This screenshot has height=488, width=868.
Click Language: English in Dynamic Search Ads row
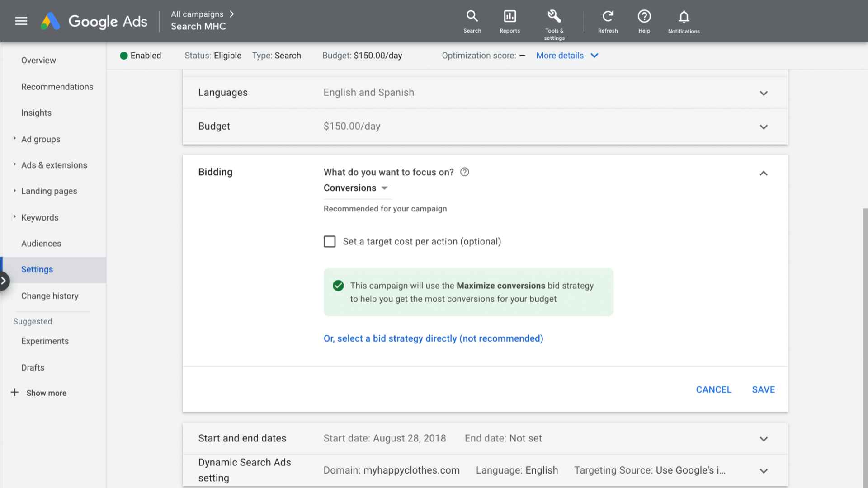coord(517,470)
